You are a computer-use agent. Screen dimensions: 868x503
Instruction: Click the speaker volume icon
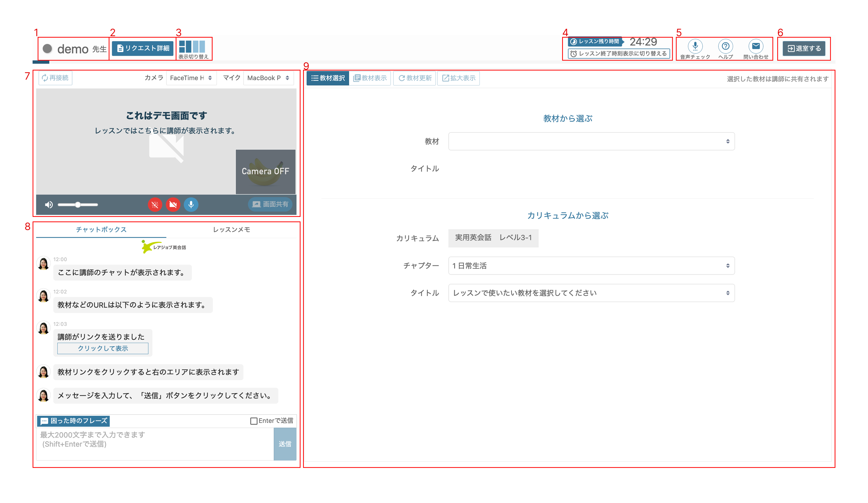pyautogui.click(x=49, y=205)
